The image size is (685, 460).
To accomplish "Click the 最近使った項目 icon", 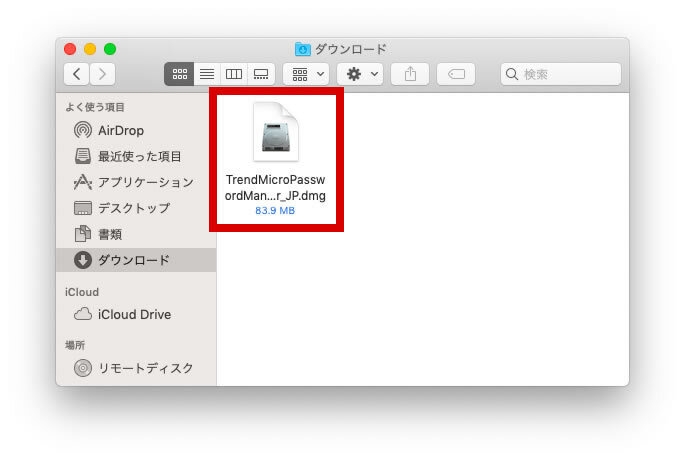I will point(83,156).
